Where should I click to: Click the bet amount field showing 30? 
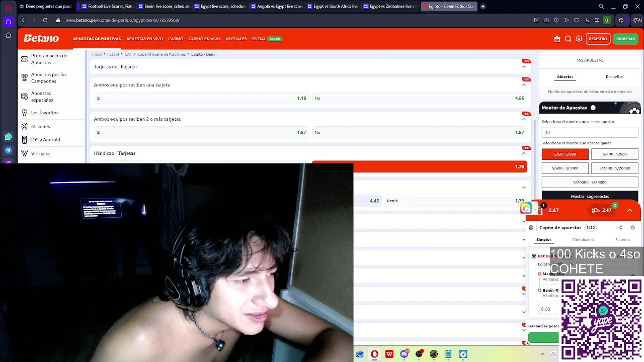coord(590,132)
